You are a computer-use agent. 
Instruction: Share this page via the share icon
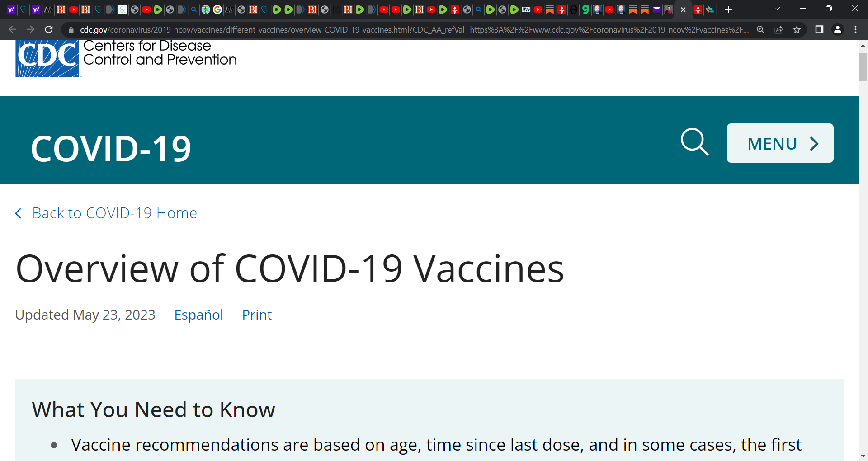point(778,30)
